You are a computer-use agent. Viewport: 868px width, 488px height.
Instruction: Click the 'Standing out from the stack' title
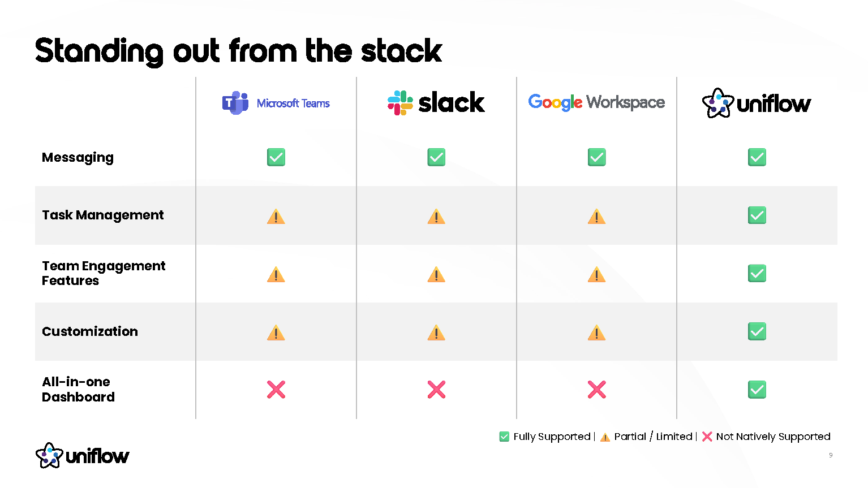pos(238,51)
